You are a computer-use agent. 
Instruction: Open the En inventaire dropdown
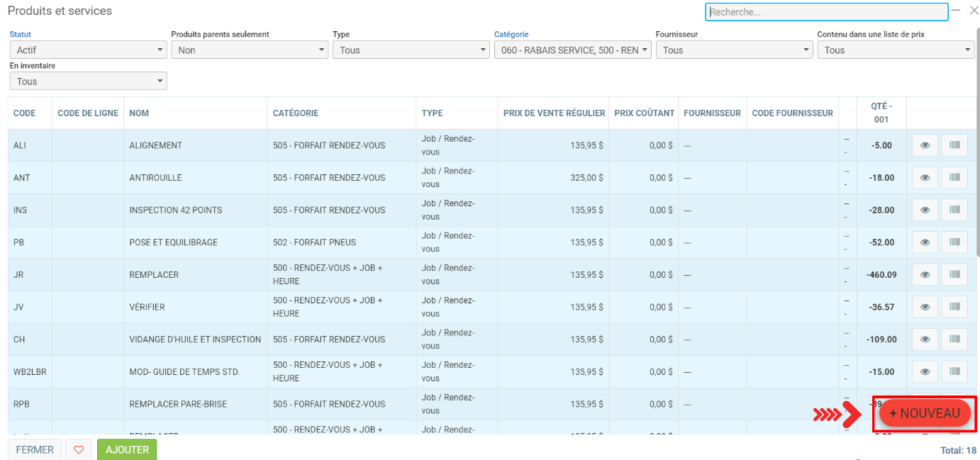tap(88, 82)
